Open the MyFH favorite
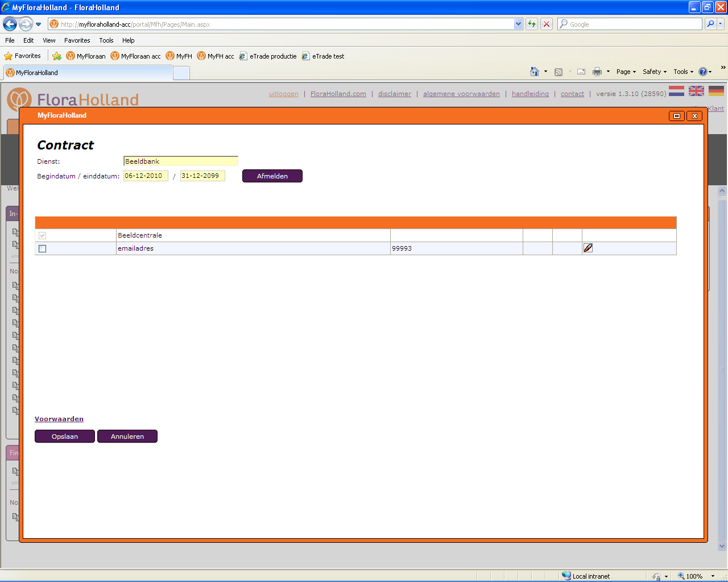Screen dimensions: 728x582 (x=179, y=56)
